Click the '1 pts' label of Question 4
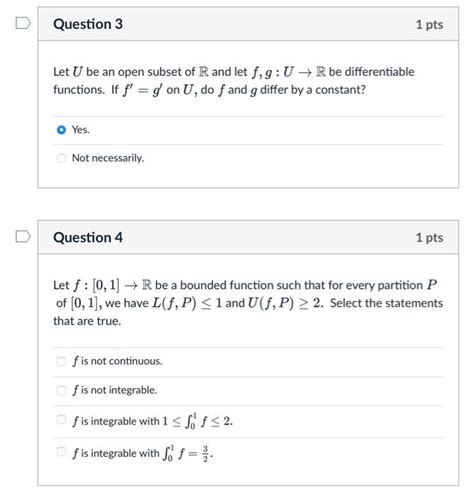The height and width of the screenshot is (495, 474). [429, 238]
